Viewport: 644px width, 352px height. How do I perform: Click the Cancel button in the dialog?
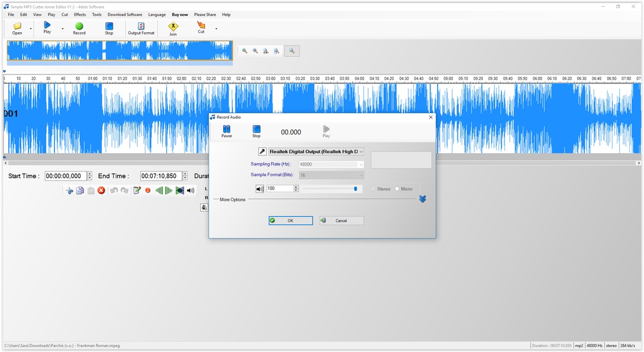click(341, 221)
